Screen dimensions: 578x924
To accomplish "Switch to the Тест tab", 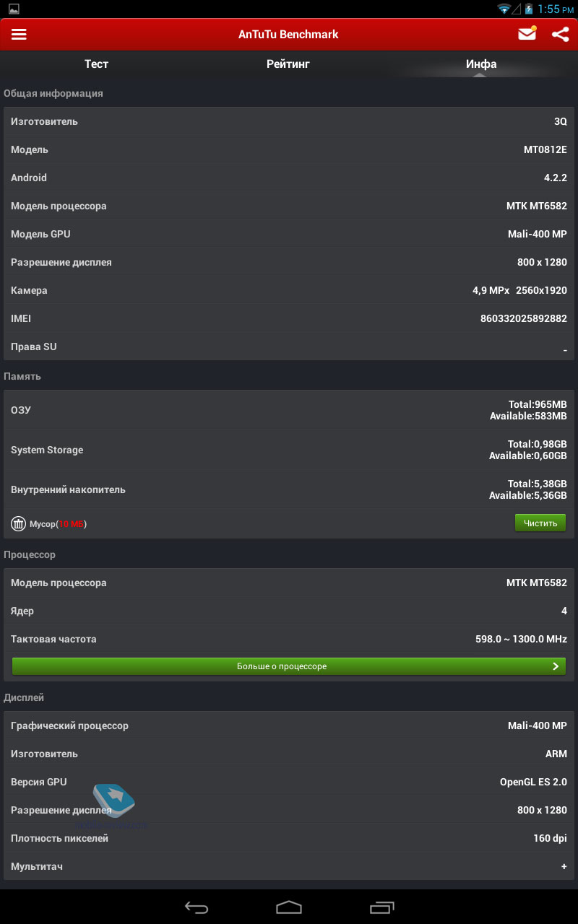I will coord(96,64).
